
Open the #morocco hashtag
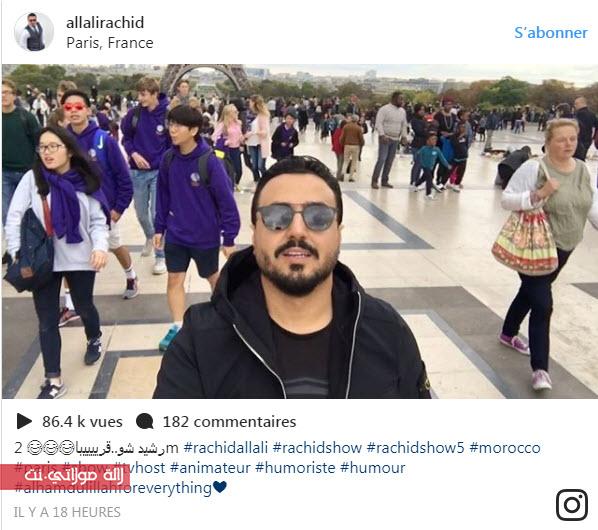[505, 448]
